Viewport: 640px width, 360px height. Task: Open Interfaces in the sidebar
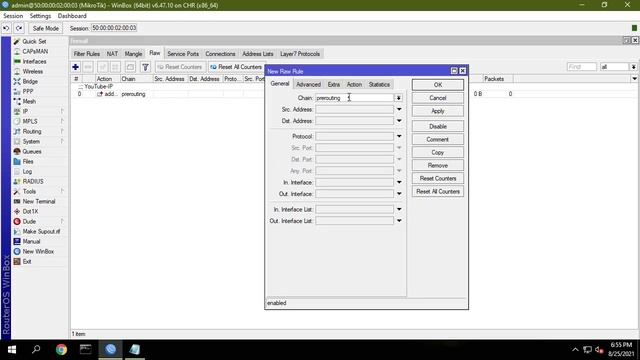[34, 61]
